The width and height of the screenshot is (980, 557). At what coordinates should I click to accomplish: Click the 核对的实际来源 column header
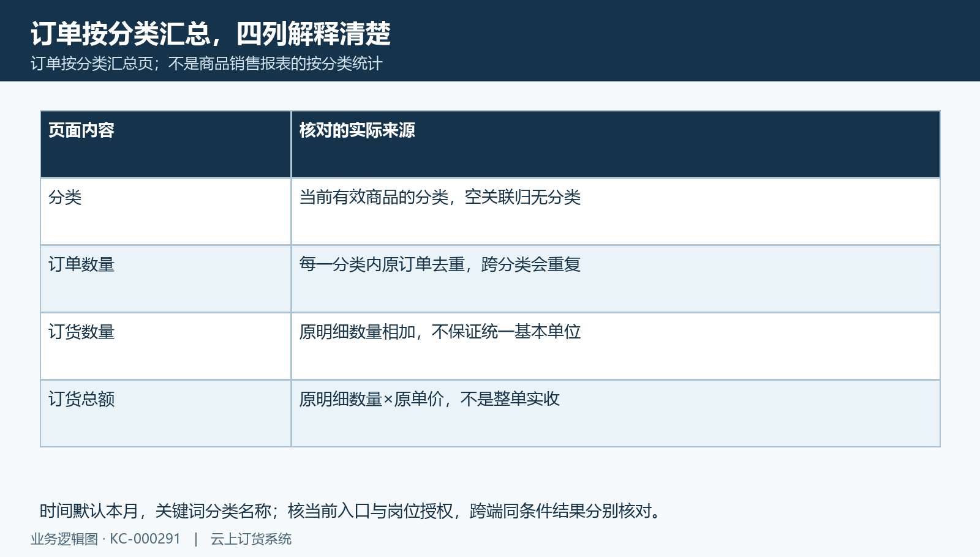point(616,144)
